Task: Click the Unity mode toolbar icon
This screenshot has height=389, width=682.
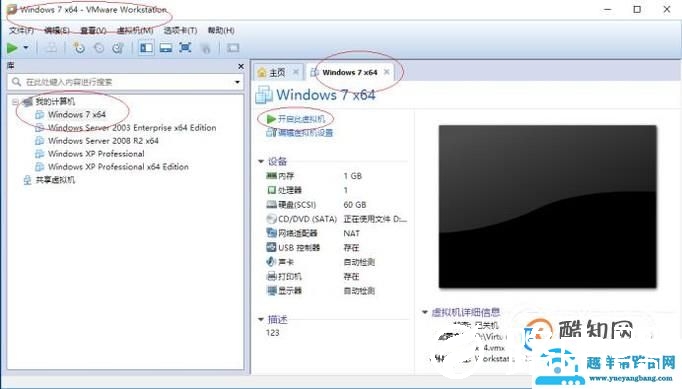Action: [206, 48]
